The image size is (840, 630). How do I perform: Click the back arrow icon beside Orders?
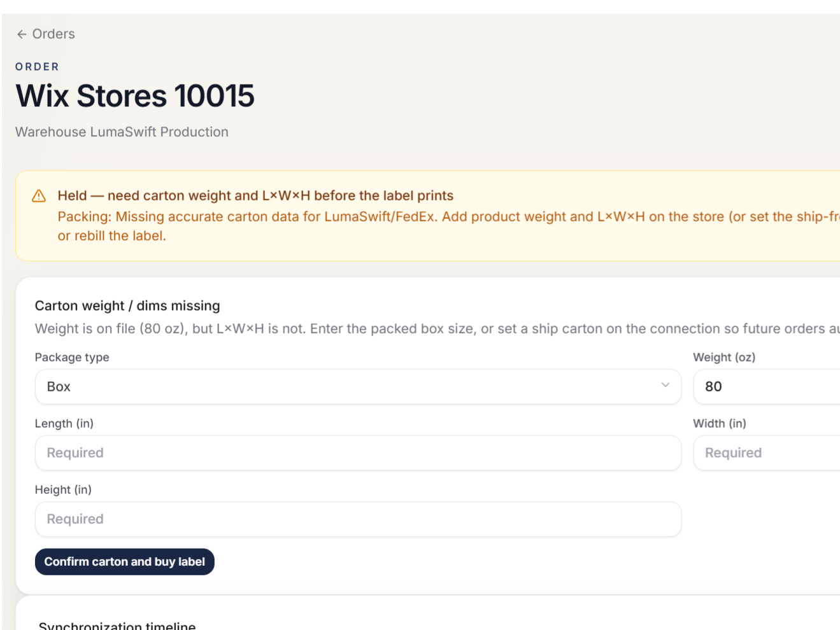[22, 34]
